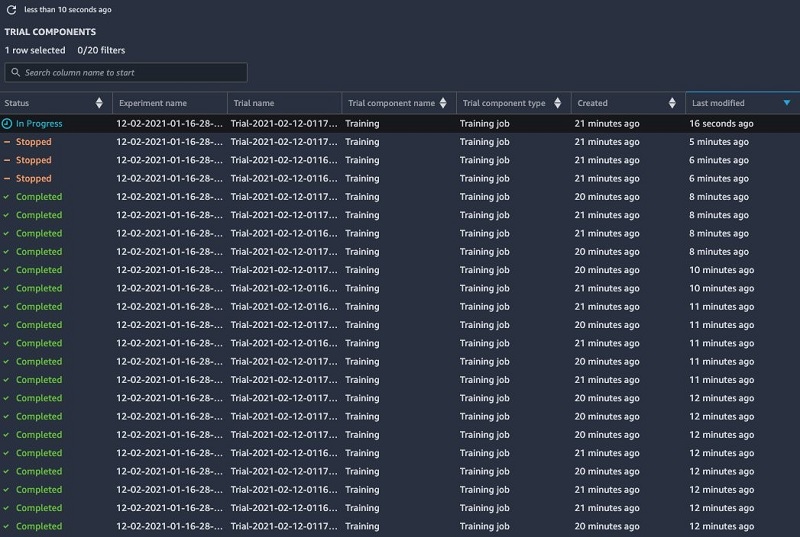Click the trial name in the In Progress row
Image resolution: width=800 pixels, height=537 pixels.
coord(284,123)
